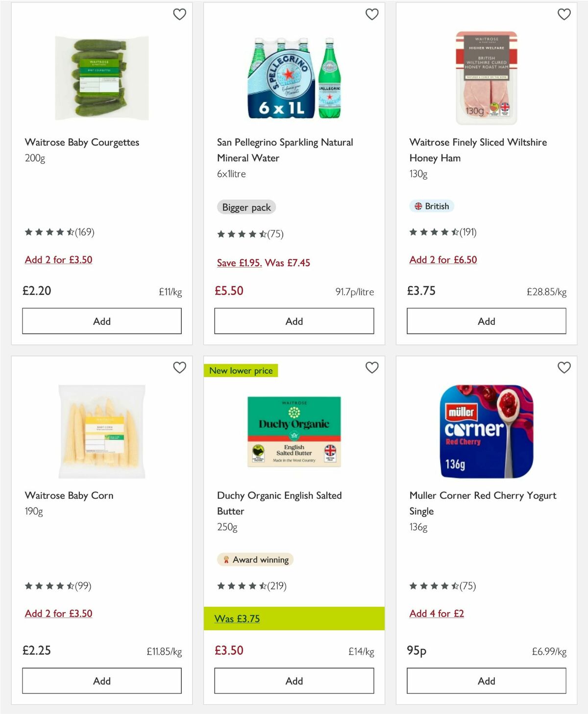The width and height of the screenshot is (588, 714).
Task: Toggle favorite on Duchy Organic butter
Action: 372,367
